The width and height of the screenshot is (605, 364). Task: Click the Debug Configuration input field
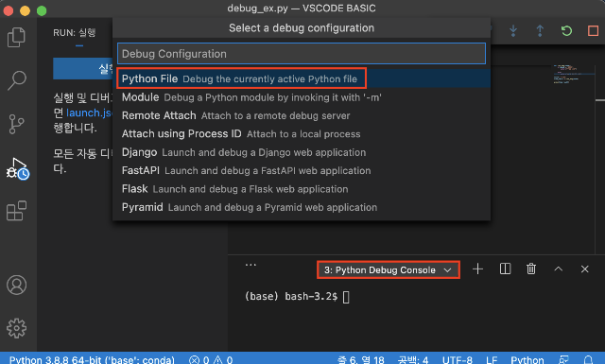pyautogui.click(x=302, y=54)
